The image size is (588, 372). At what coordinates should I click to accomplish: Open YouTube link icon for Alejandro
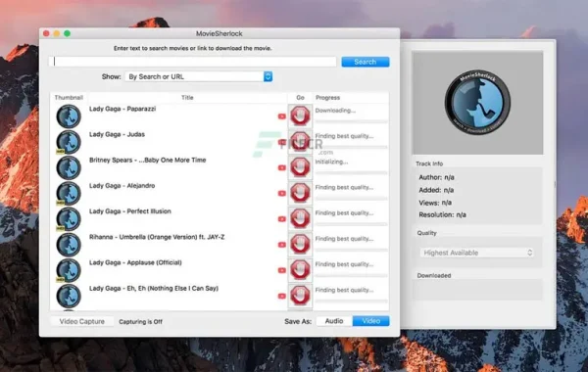click(x=282, y=193)
